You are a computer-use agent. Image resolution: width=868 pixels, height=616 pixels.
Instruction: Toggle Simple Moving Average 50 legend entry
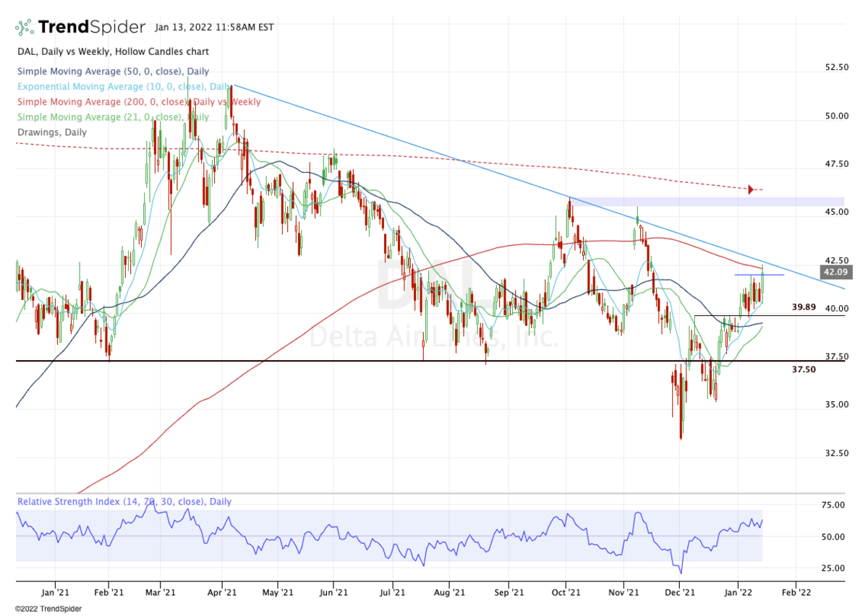pos(114,72)
